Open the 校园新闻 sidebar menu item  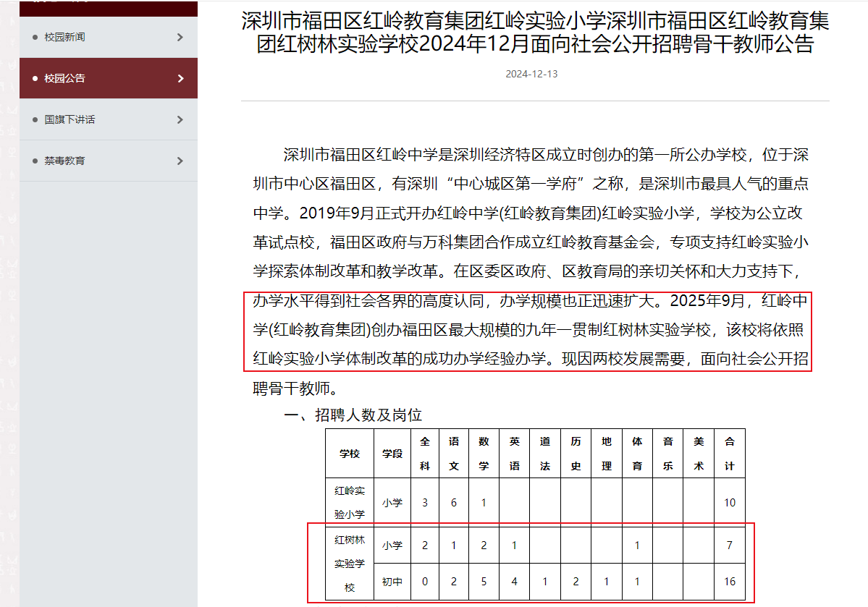(64, 37)
